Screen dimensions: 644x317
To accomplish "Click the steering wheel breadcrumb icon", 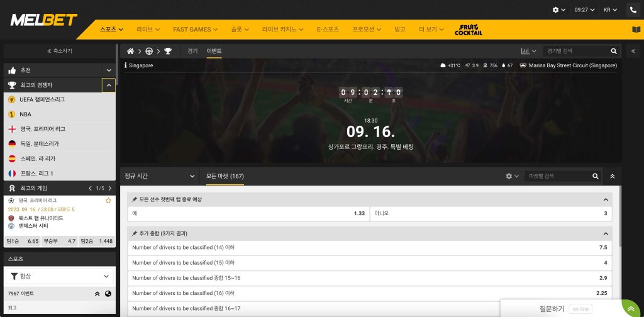I will click(x=149, y=51).
